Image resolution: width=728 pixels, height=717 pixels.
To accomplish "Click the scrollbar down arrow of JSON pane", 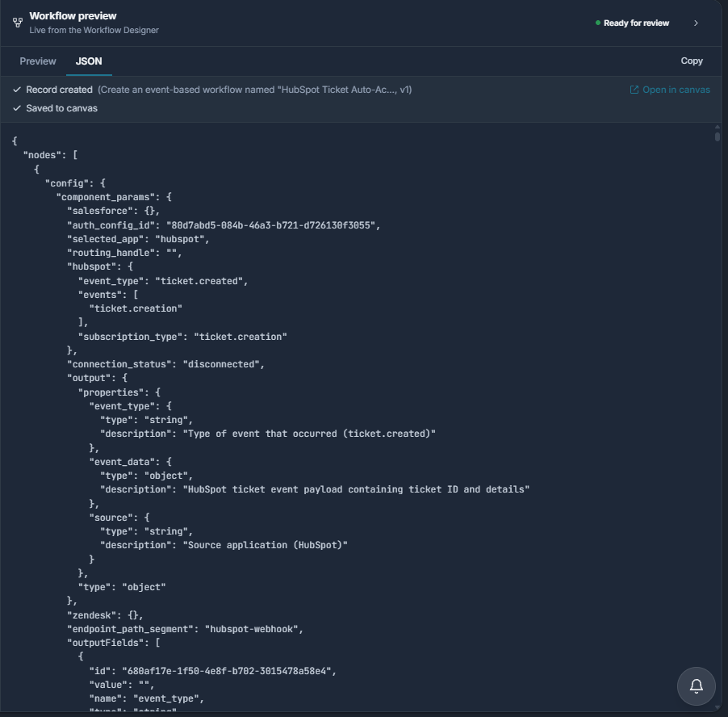I will tap(718, 707).
